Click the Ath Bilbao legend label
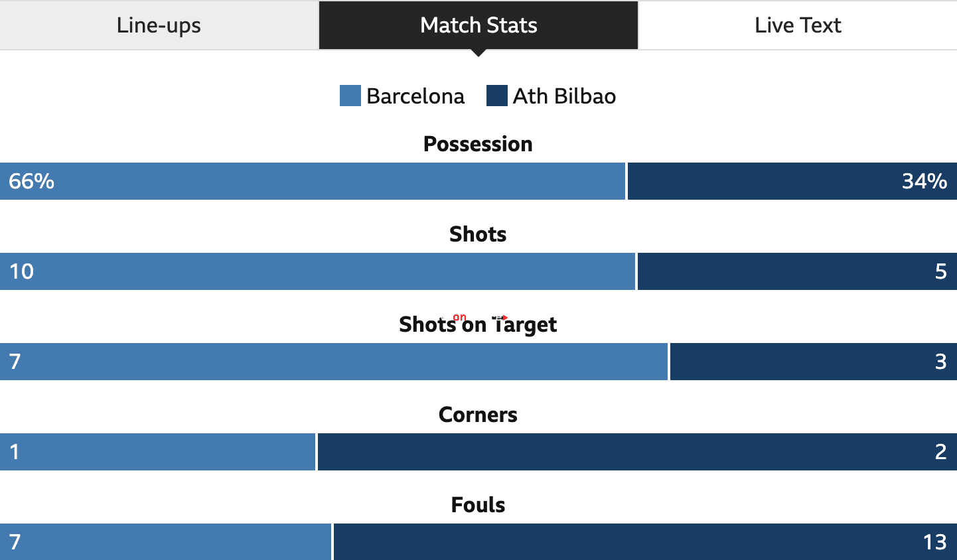The image size is (957, 560). pyautogui.click(x=564, y=96)
